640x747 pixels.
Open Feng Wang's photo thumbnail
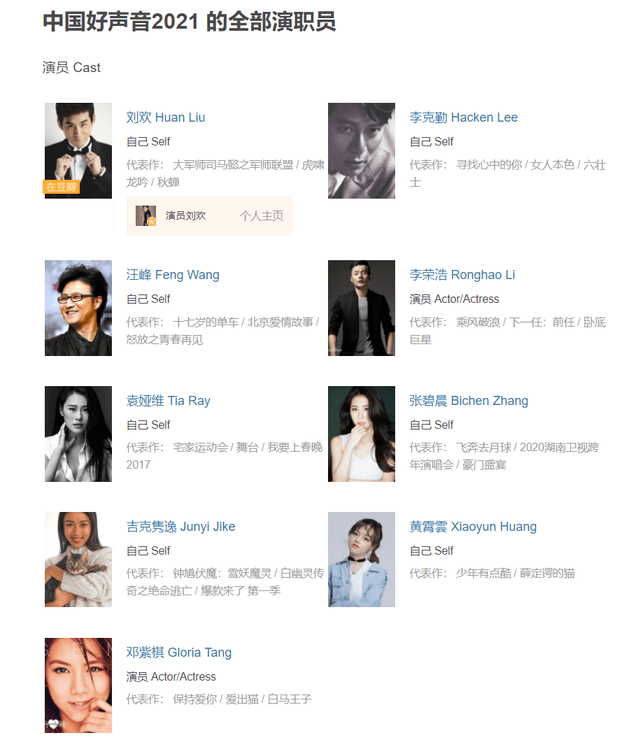tap(78, 308)
